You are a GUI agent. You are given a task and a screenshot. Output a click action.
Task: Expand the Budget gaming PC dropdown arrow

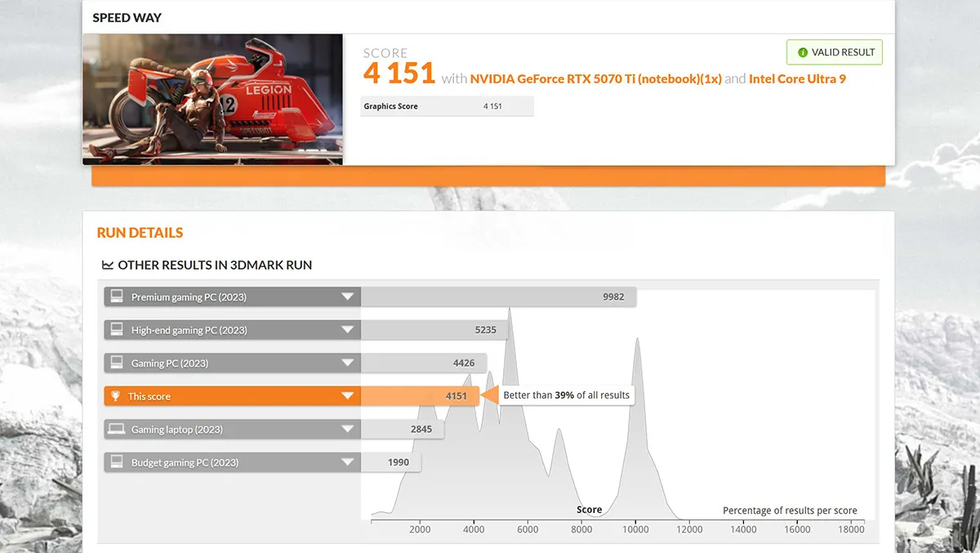pyautogui.click(x=348, y=462)
